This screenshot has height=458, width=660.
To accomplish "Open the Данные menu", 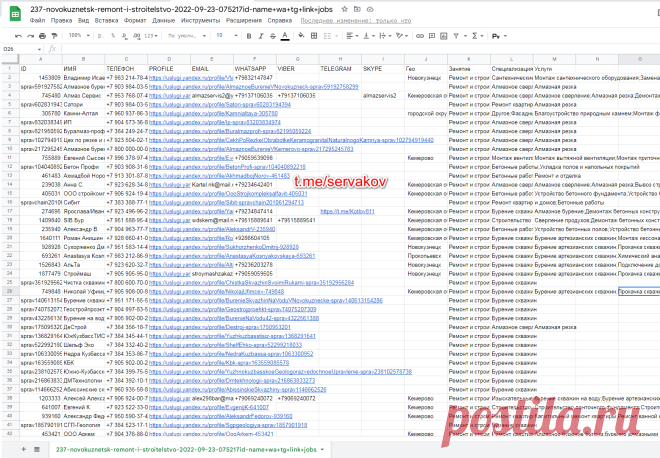I will pos(163,20).
